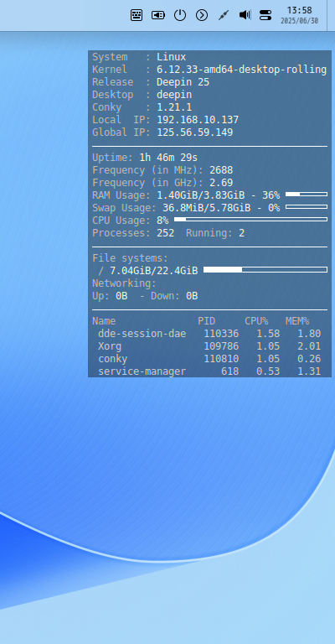Click global IP 125.56.59.149
This screenshot has width=335, height=644.
pyautogui.click(x=195, y=132)
